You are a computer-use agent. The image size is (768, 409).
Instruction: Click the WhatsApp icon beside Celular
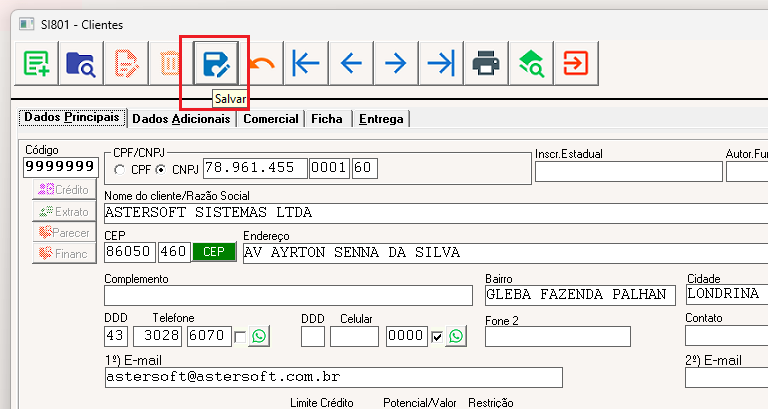(x=456, y=336)
